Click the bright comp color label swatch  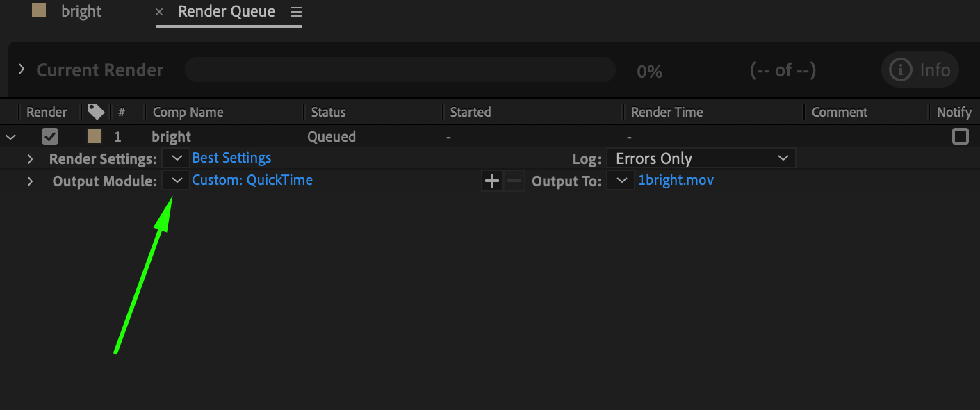click(x=94, y=137)
